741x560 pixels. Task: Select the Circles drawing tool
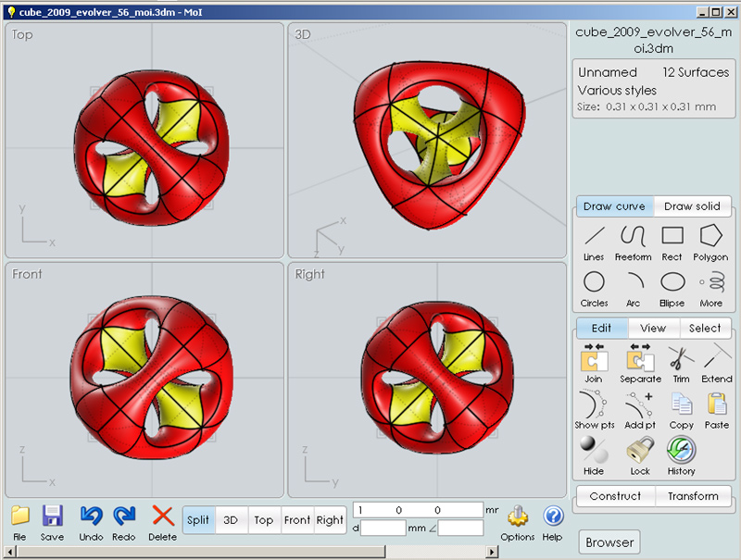pos(594,290)
